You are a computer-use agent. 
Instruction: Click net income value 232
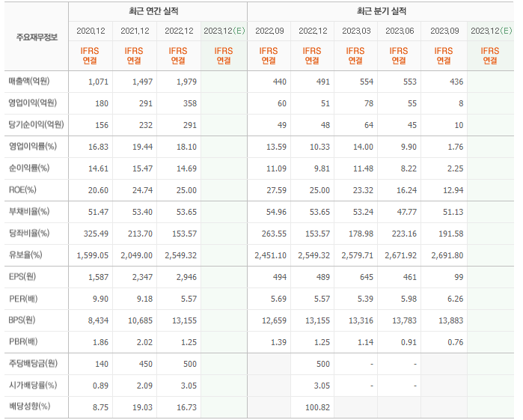(146, 125)
